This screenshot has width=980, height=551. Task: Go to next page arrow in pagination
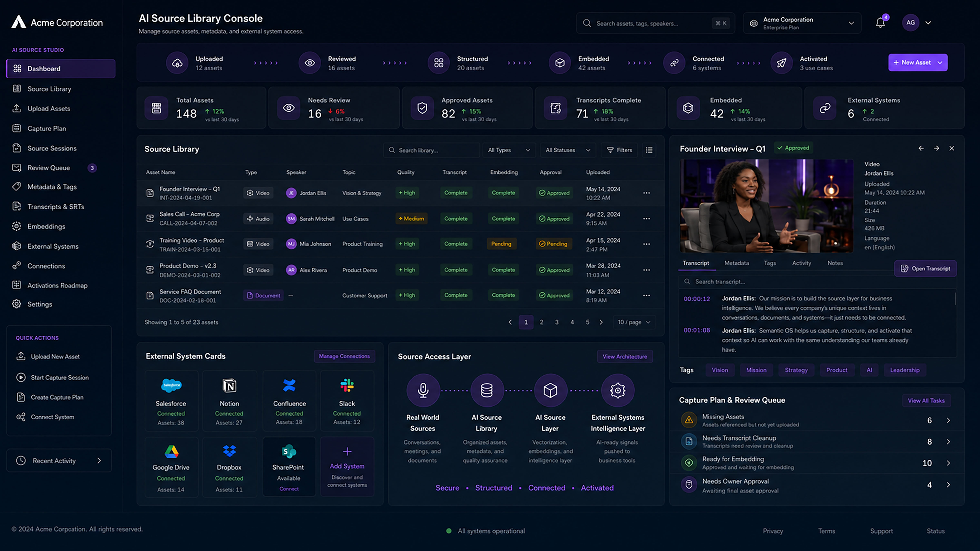(x=601, y=322)
